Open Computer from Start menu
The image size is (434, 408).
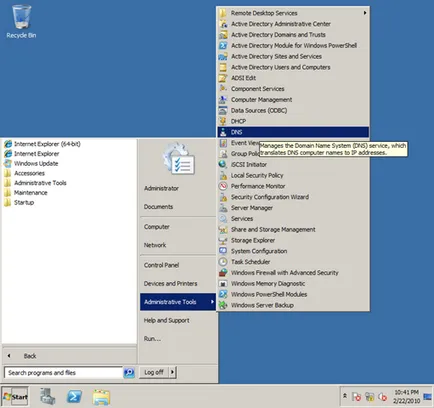(157, 227)
